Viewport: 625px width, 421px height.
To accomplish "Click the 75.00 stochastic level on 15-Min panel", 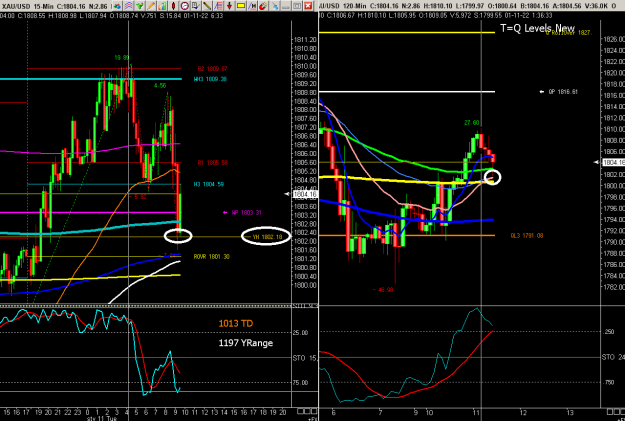I will click(300, 382).
